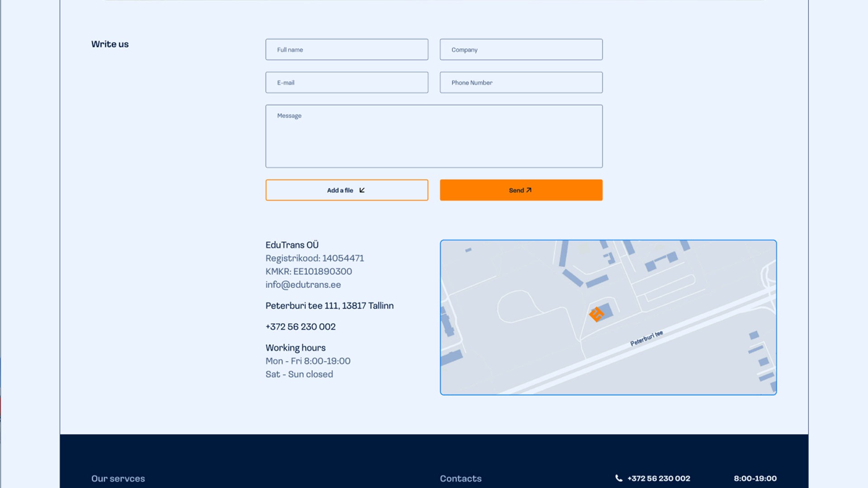
Task: Click inside the Message text area
Action: 434,136
